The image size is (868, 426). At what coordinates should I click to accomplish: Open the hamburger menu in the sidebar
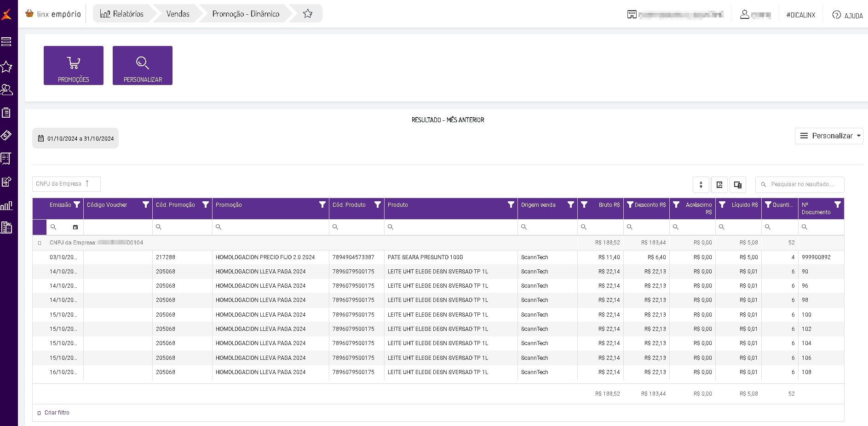coord(6,42)
